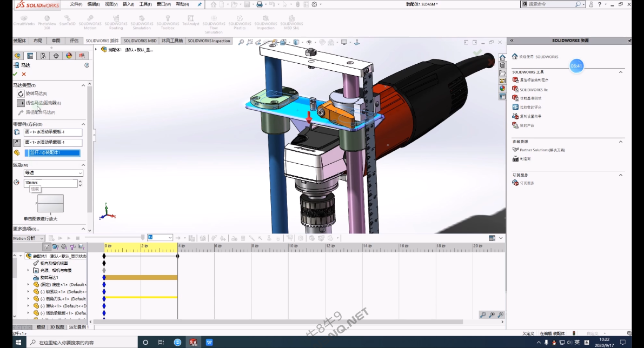Viewport: 644px width, 348px height.
Task: Open the DisplayManager color ball tab
Action: [x=69, y=56]
